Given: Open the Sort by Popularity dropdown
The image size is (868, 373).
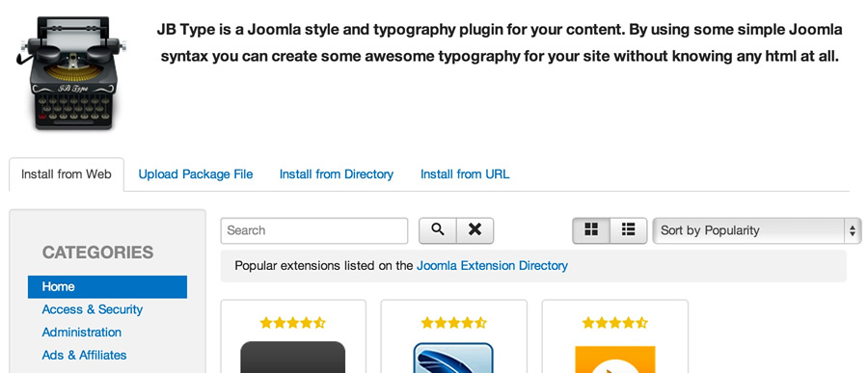Looking at the screenshot, I should [757, 230].
